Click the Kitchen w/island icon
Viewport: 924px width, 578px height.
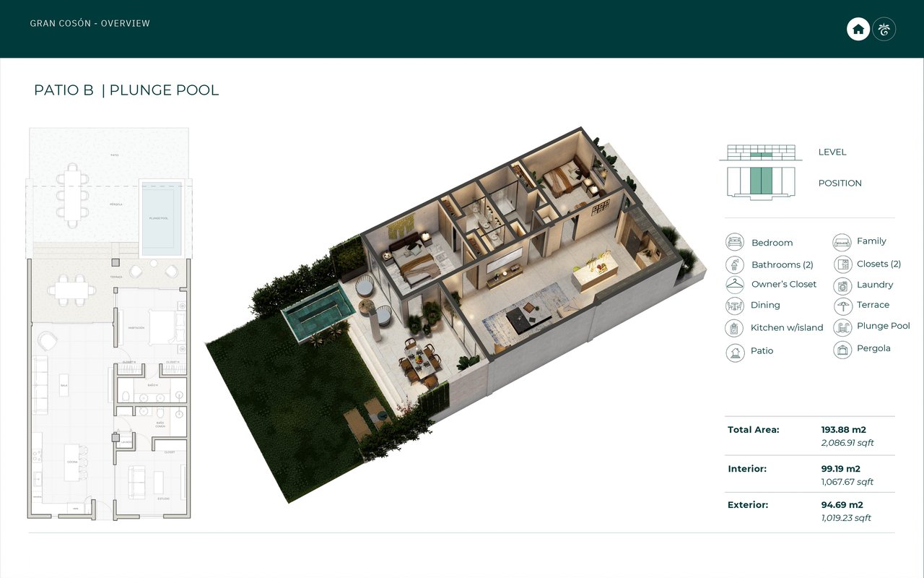735,328
